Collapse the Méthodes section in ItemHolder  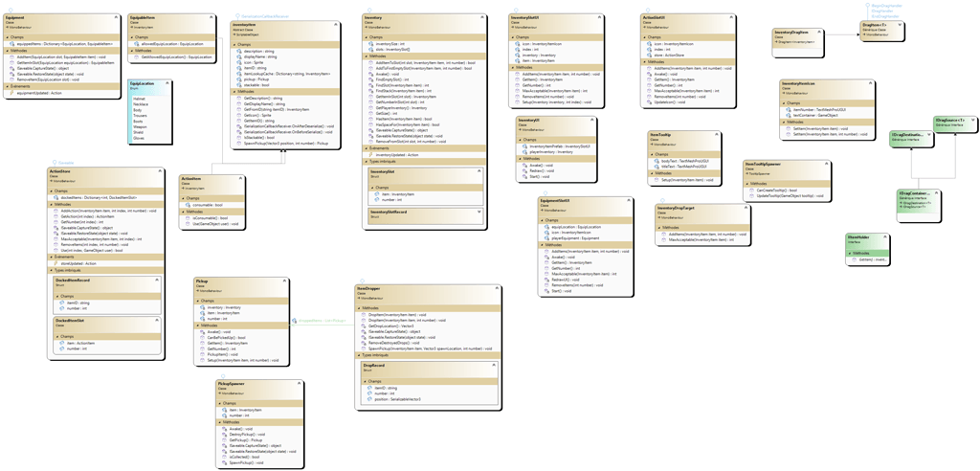click(x=851, y=253)
